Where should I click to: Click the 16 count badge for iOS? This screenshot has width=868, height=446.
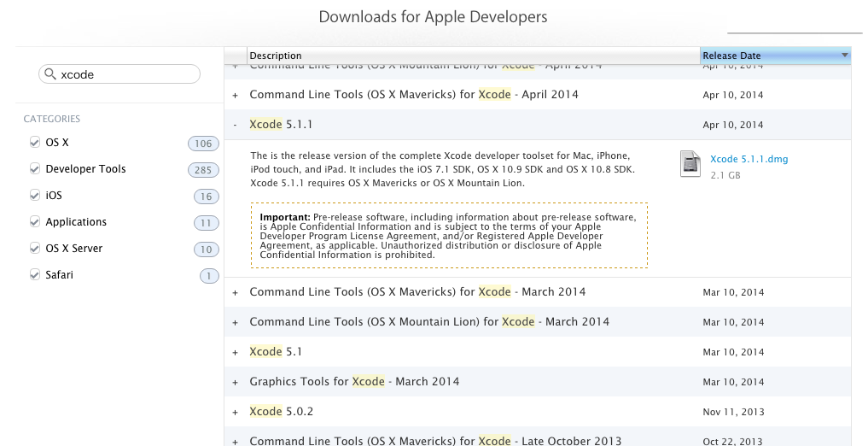click(x=206, y=197)
